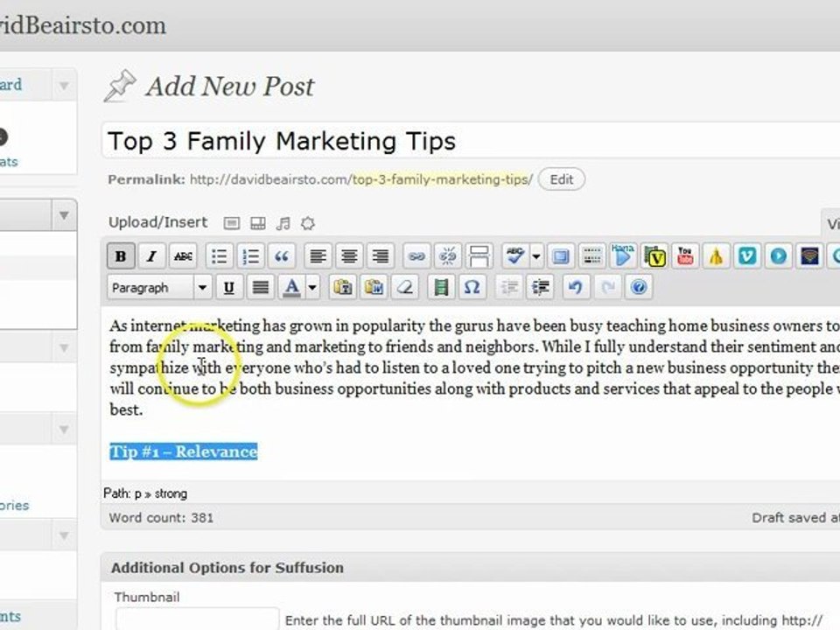Click the Hana FLV player icon
Screen dimensions: 840x630
tap(622, 256)
